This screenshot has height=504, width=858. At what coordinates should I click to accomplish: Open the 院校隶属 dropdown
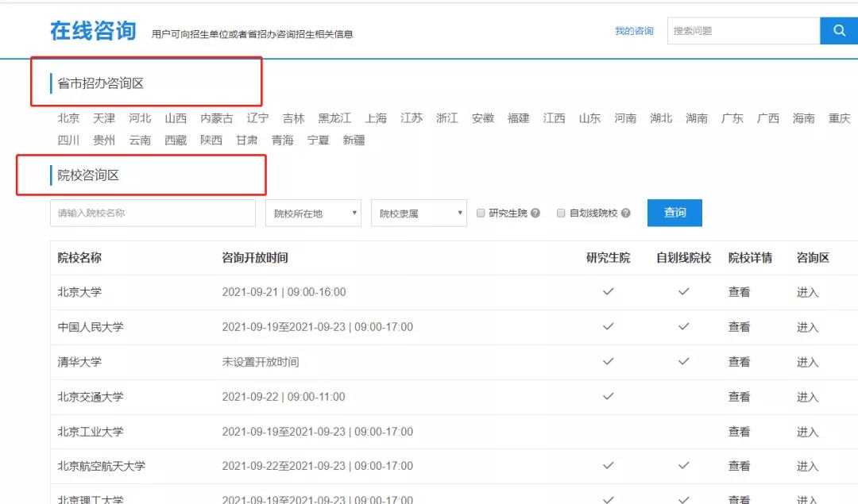coord(419,214)
